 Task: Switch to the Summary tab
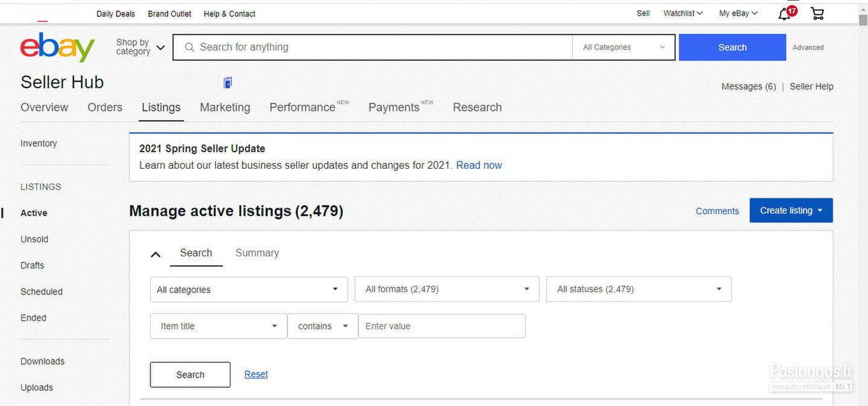[x=257, y=253]
